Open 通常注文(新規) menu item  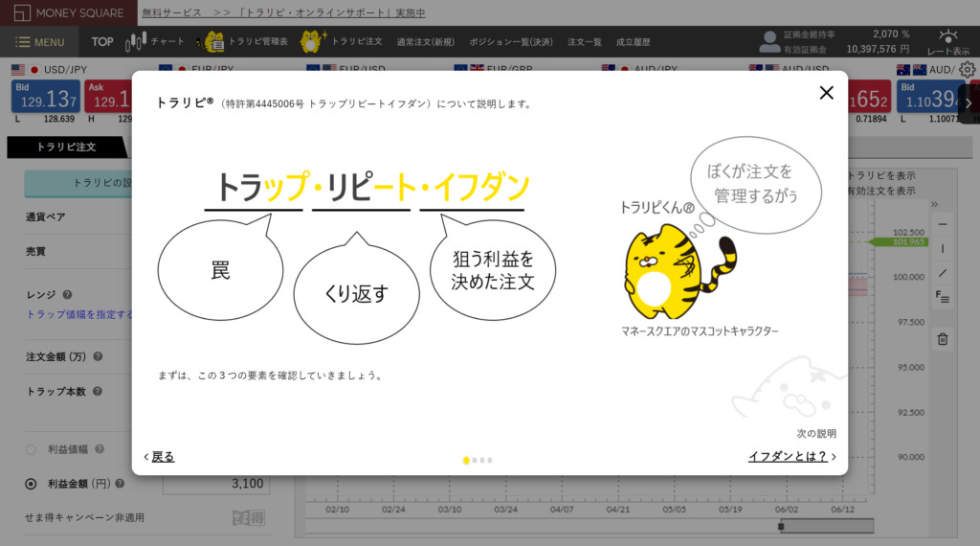[x=426, y=42]
